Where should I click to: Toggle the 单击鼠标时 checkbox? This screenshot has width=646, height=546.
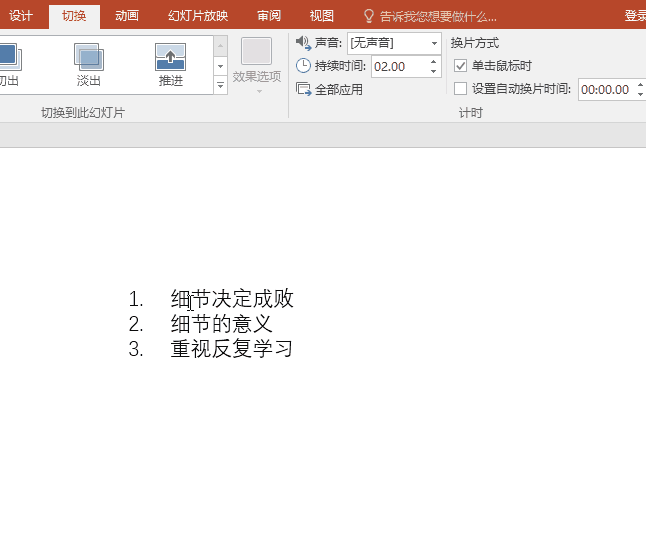(x=460, y=66)
